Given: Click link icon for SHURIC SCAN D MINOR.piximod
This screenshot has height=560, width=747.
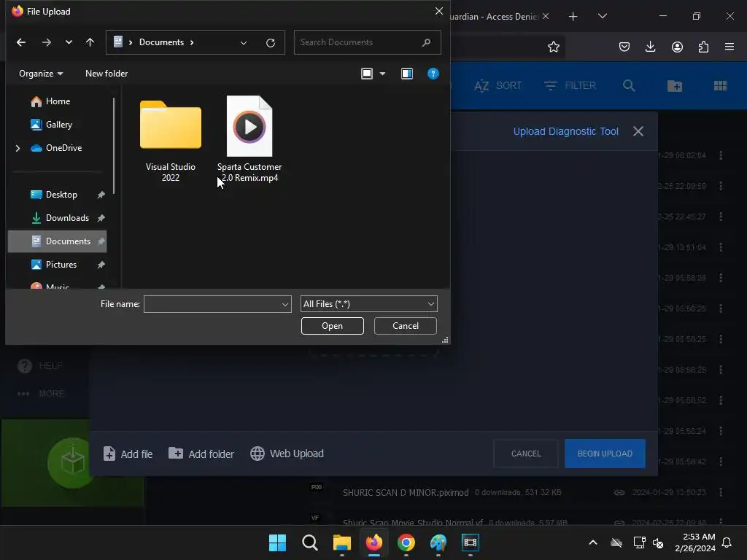Looking at the screenshot, I should point(619,492).
